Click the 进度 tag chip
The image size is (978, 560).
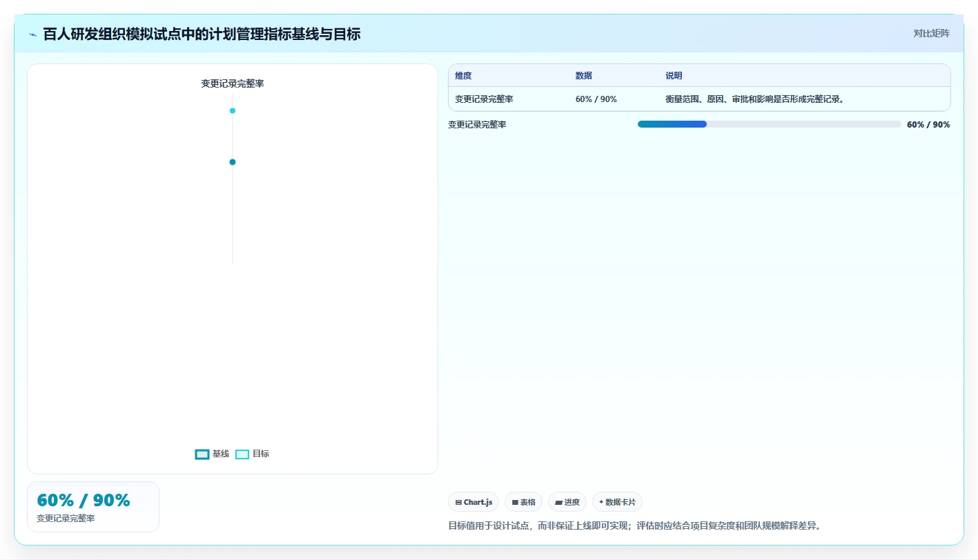coord(567,502)
